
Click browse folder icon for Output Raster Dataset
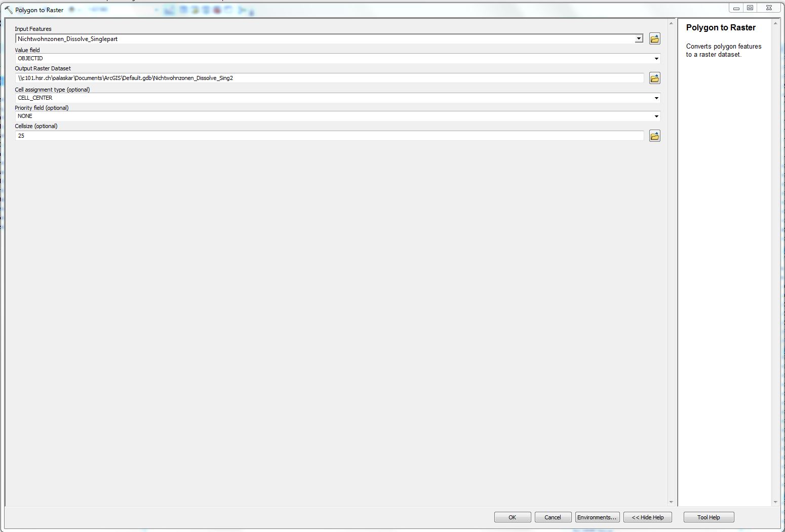[654, 78]
